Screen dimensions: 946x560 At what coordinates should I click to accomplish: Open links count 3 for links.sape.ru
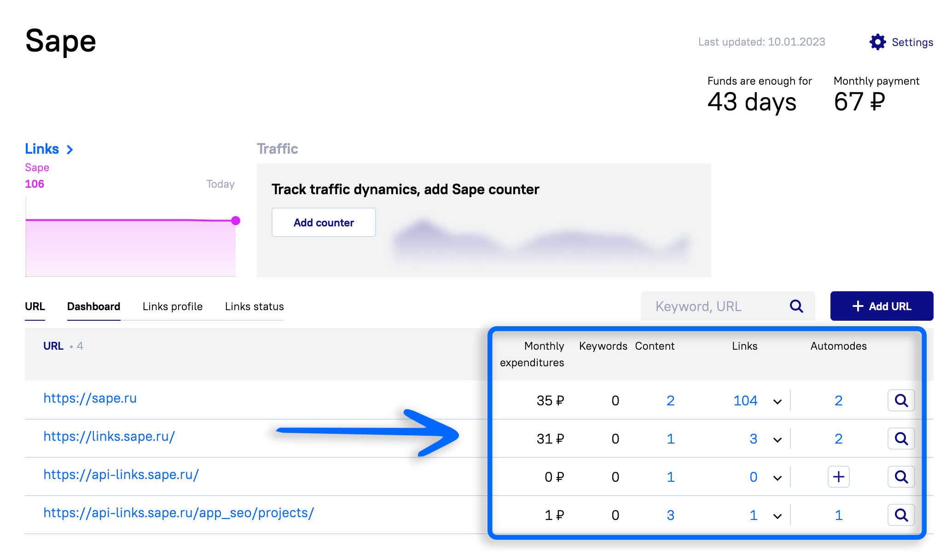(x=753, y=439)
